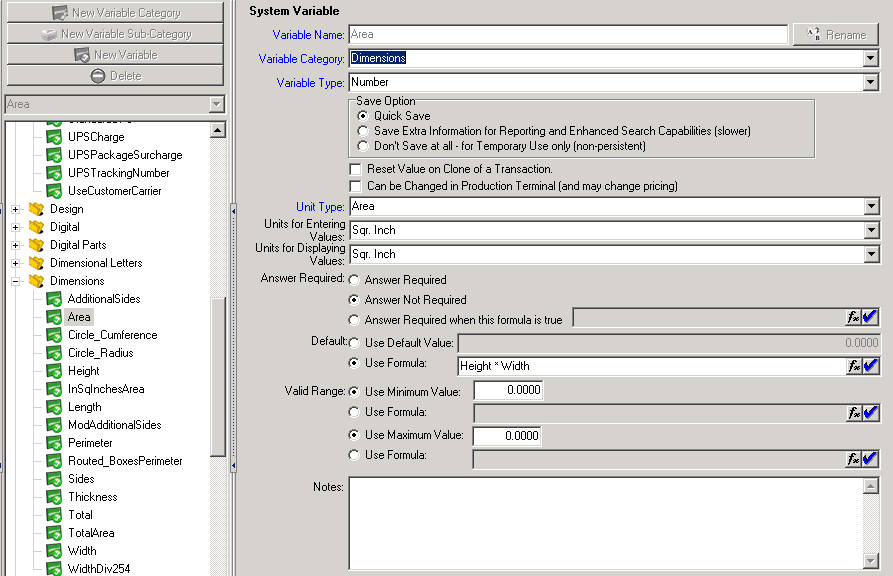Image resolution: width=893 pixels, height=576 pixels.
Task: Click the Digital Parts folder icon
Action: 36,245
